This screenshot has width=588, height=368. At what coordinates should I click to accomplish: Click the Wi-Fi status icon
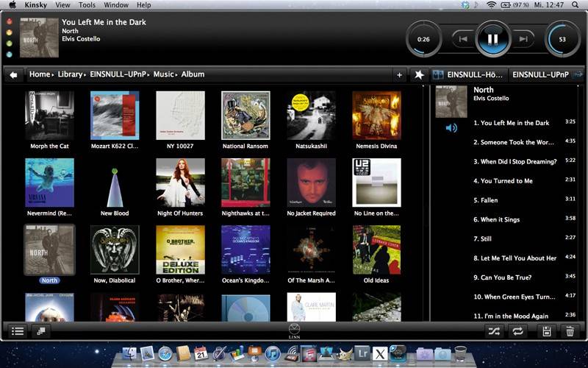point(491,5)
